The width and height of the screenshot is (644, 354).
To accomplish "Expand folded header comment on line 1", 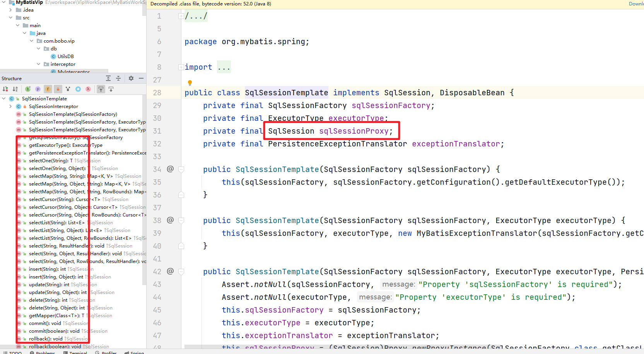I will pyautogui.click(x=181, y=16).
